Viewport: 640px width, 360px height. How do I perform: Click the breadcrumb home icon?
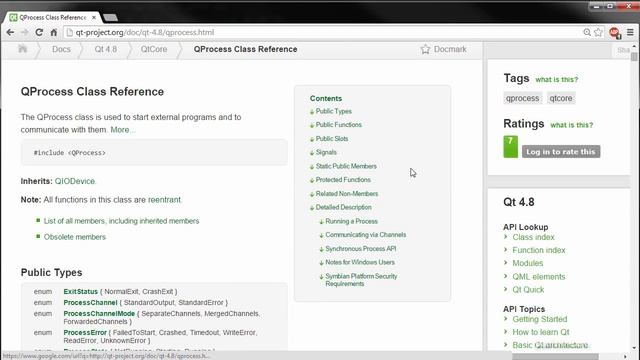click(22, 49)
